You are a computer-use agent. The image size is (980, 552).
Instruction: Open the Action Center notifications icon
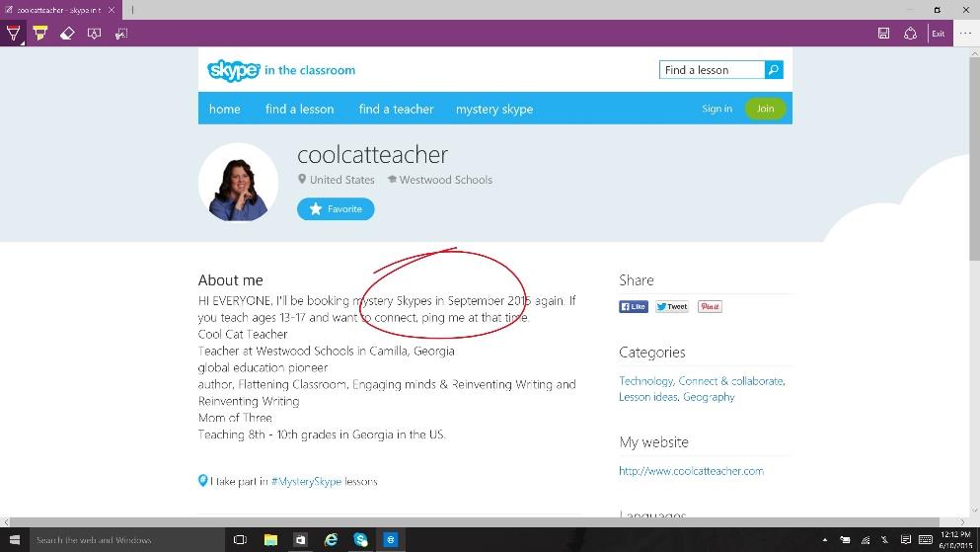pos(905,540)
